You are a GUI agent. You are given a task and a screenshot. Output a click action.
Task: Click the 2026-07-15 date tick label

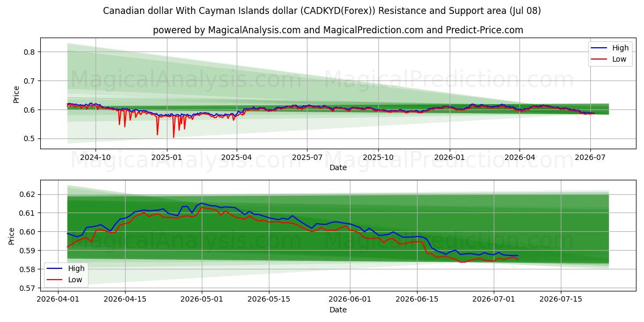coord(561,299)
